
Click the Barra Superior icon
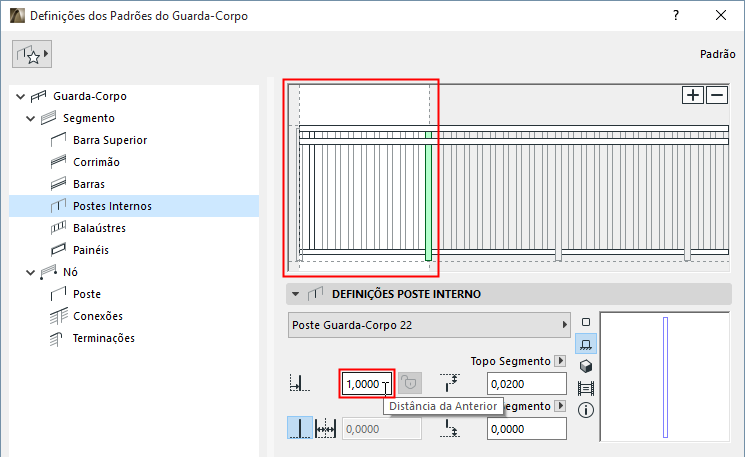coord(58,140)
